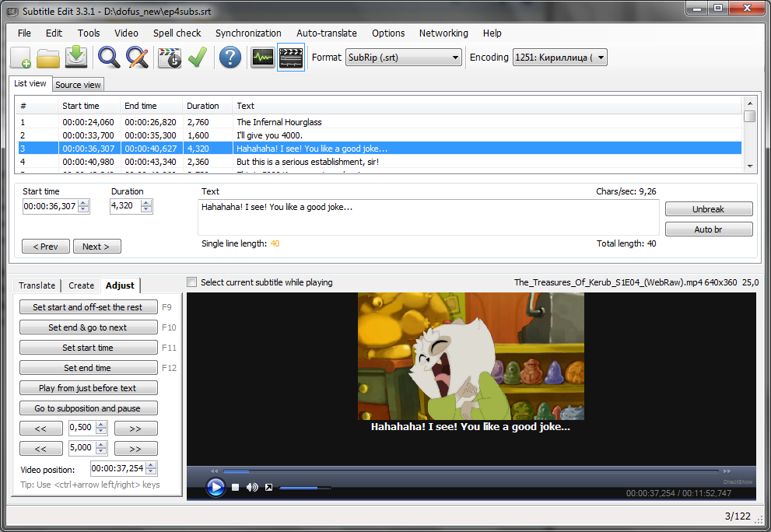771x532 pixels.
Task: Mute the video player audio
Action: click(252, 488)
